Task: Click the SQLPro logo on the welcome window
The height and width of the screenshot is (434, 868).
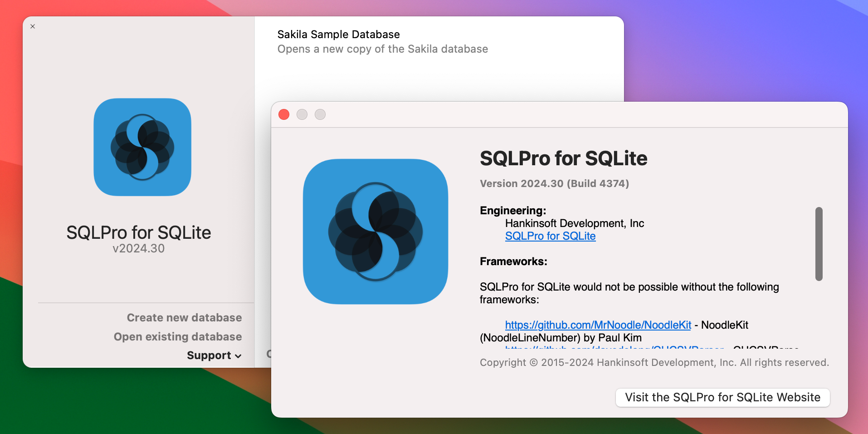Action: coord(142,148)
